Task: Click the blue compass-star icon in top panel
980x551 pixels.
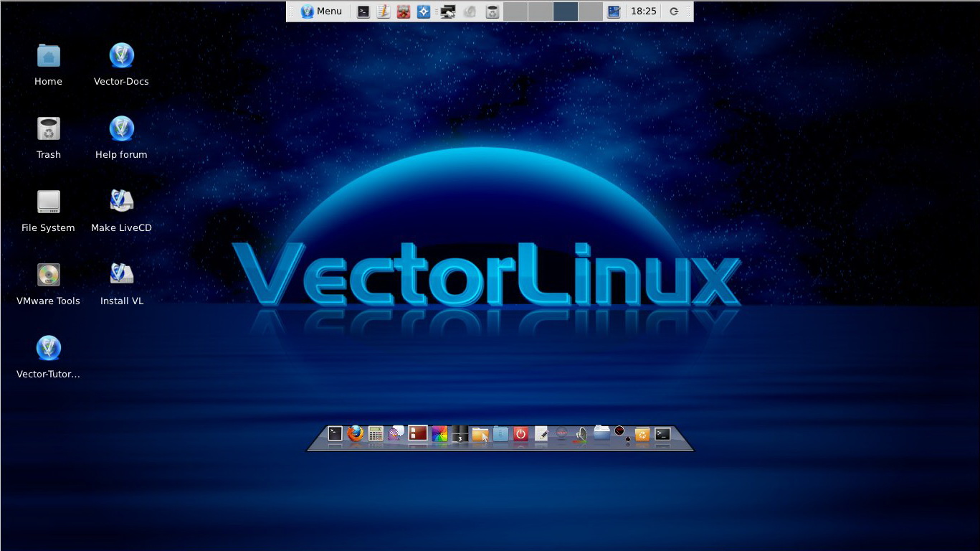Action: [424, 11]
